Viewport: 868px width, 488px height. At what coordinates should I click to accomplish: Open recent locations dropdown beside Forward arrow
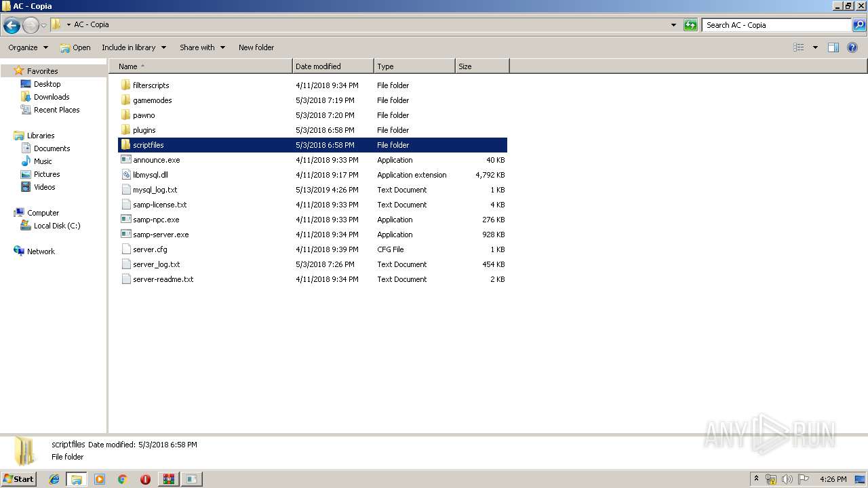pyautogui.click(x=43, y=26)
